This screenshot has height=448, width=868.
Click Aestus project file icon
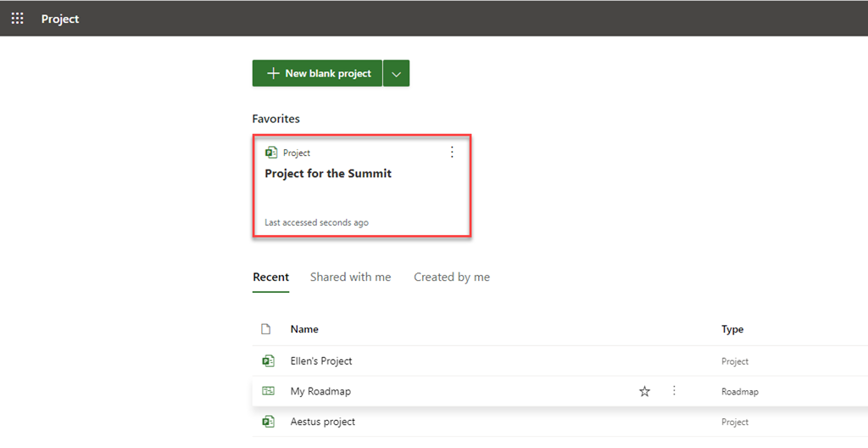click(x=268, y=422)
